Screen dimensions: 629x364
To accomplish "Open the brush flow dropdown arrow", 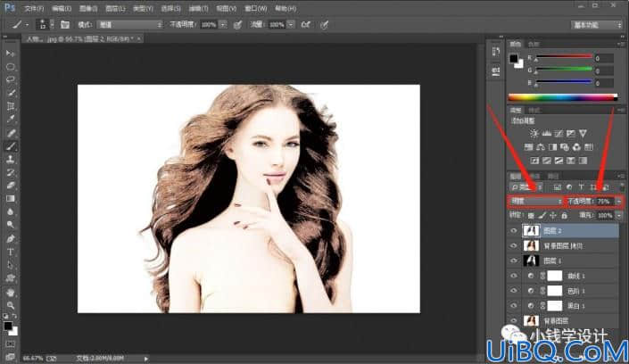I will point(291,25).
